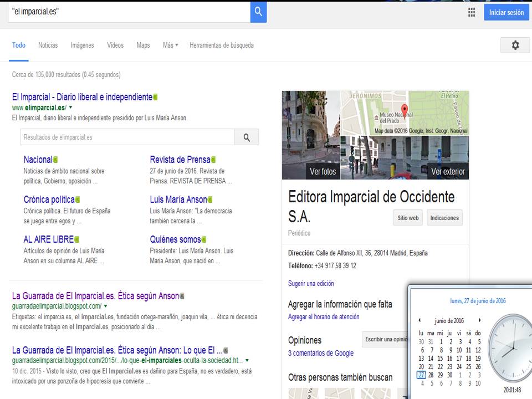This screenshot has width=532, height=399.
Task: Expand the dropdown arrow on the 2015 blogspot URL
Action: point(247,360)
